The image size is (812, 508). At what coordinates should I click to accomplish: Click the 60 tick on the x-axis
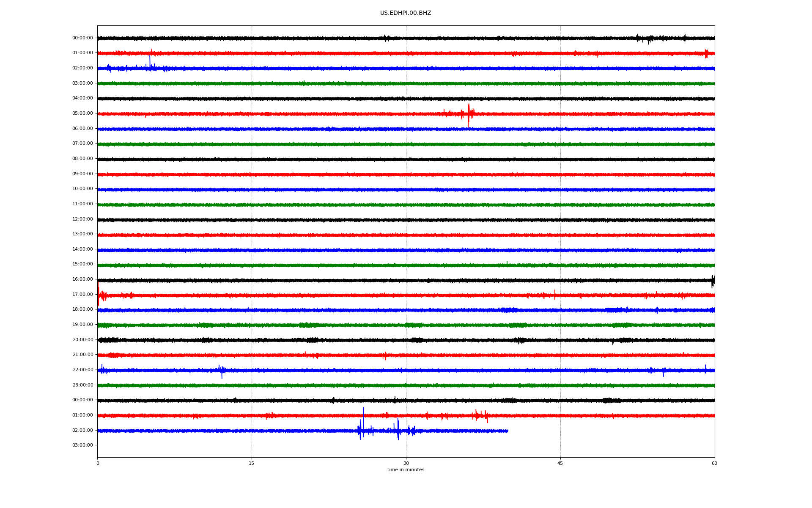[x=714, y=463]
